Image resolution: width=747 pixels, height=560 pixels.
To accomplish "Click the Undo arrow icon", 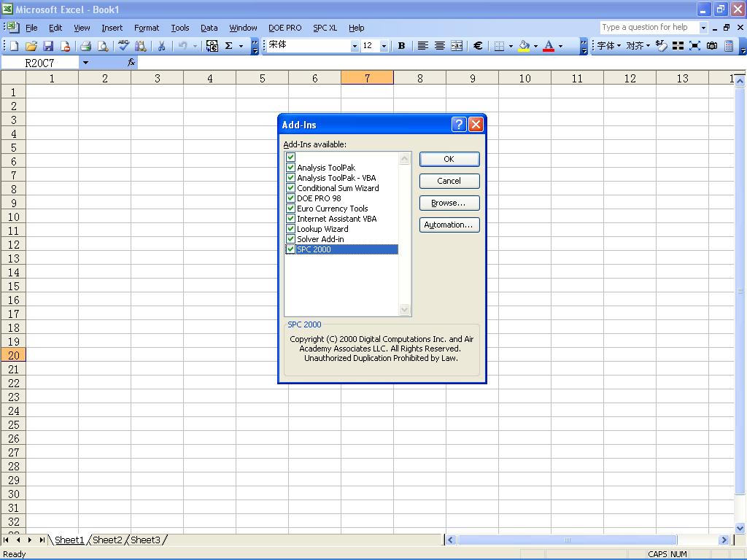I will 182,46.
